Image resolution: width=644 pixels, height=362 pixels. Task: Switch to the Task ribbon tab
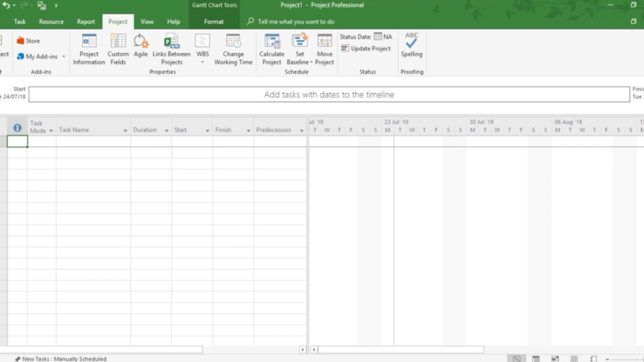(19, 22)
